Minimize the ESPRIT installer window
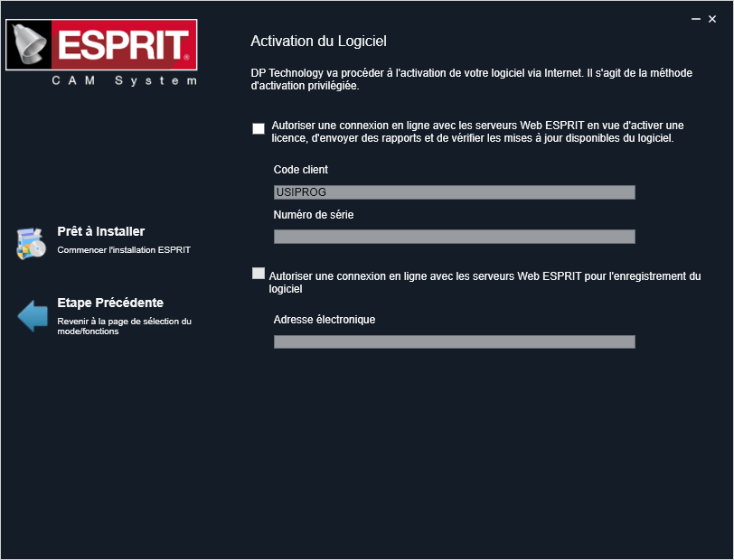Screen dimensions: 734x560 [x=696, y=18]
